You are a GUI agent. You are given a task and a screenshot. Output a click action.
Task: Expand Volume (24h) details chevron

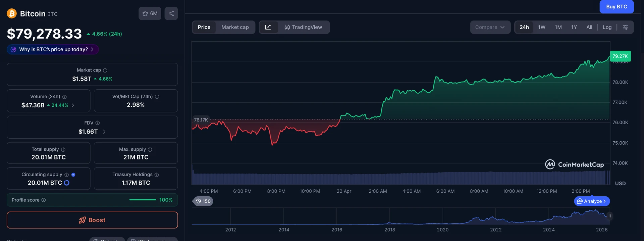click(73, 105)
